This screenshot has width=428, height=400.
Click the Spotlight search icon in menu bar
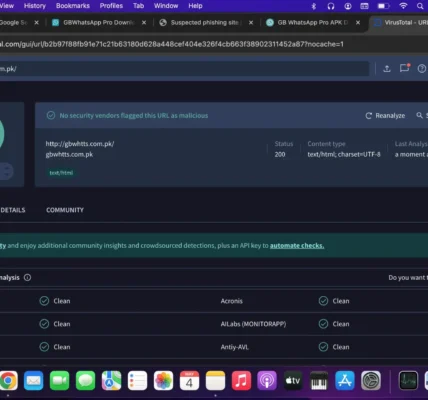[x=420, y=6]
